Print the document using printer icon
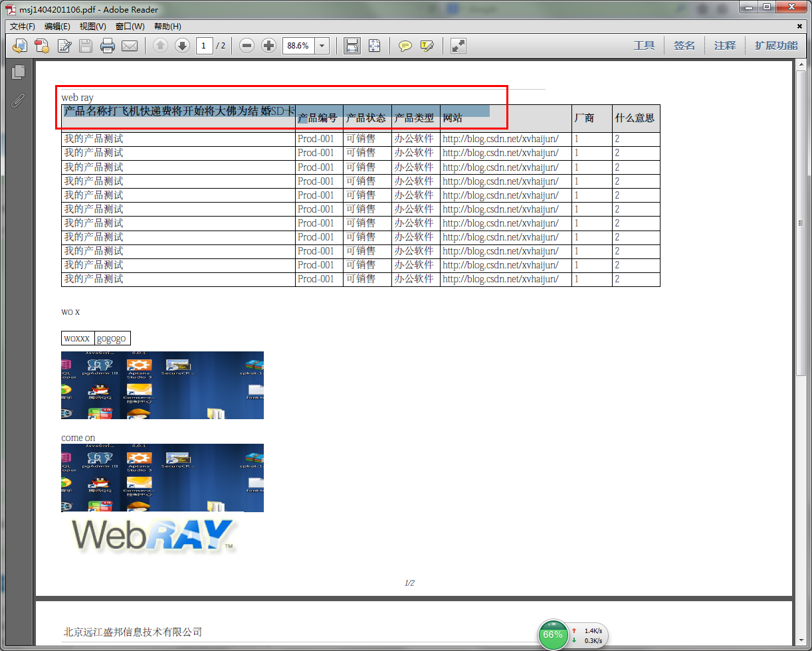The height and width of the screenshot is (651, 812). (108, 46)
